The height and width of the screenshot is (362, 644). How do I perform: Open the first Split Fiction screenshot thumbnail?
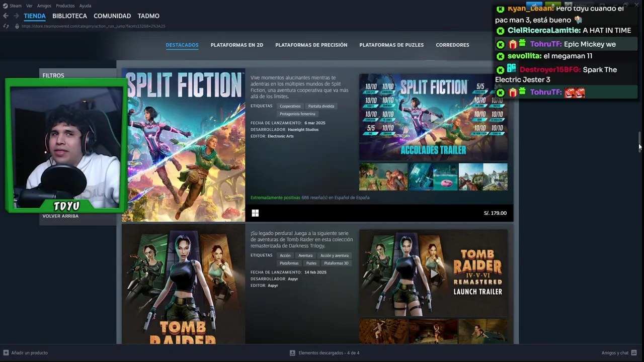[383, 177]
